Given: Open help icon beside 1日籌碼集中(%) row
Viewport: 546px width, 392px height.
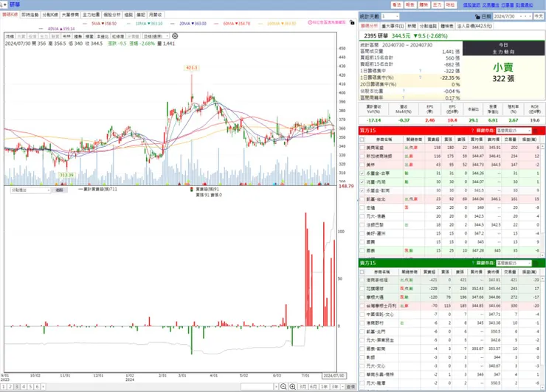Looking at the screenshot, I should click(421, 78).
